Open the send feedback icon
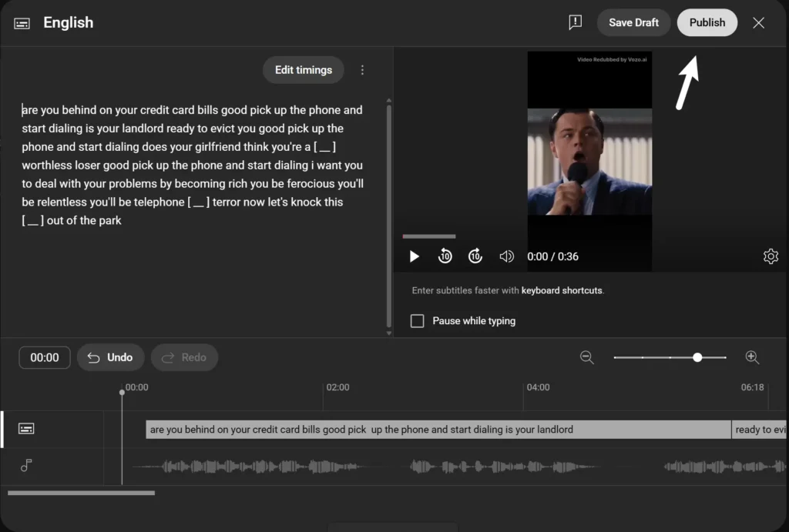Image resolution: width=789 pixels, height=532 pixels. pos(575,22)
